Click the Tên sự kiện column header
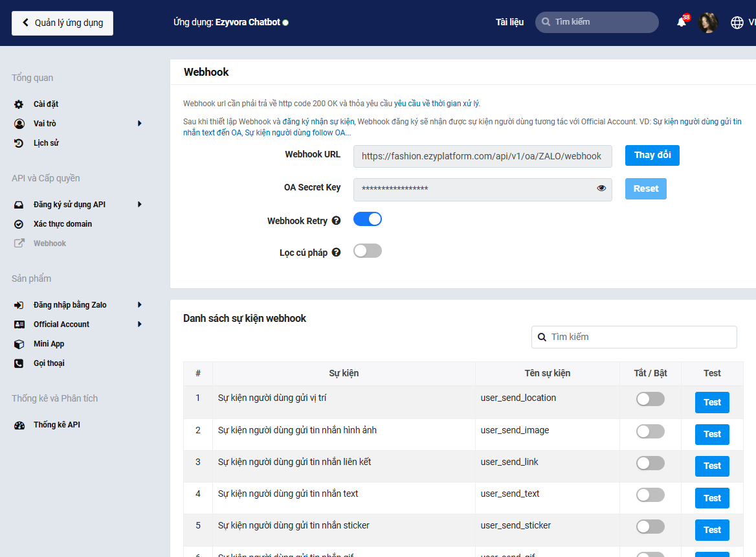Image resolution: width=756 pixels, height=557 pixels. click(x=547, y=373)
